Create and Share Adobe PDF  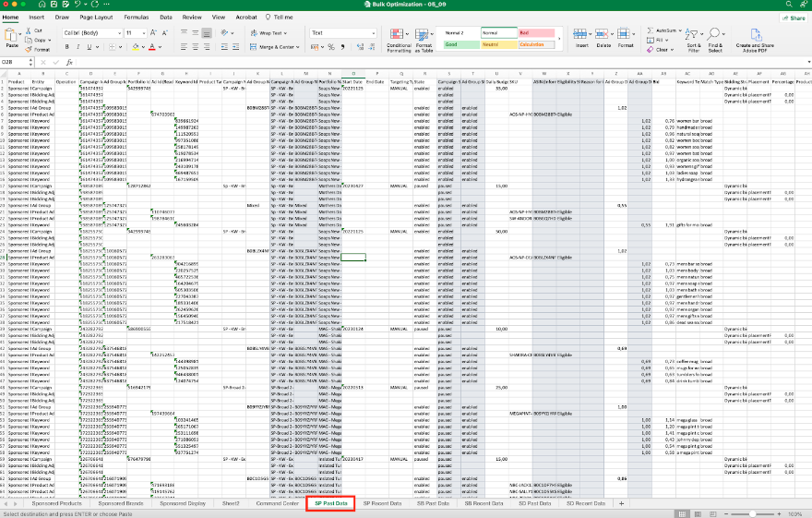(755, 41)
